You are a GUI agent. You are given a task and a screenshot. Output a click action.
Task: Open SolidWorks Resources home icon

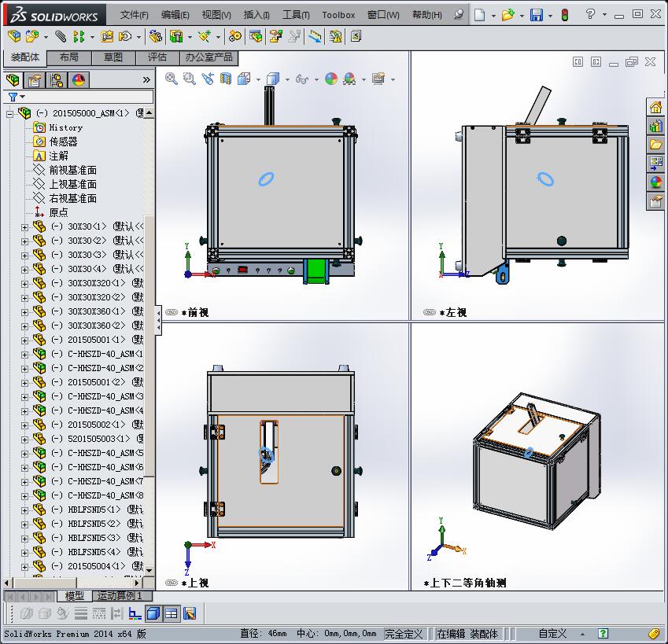[655, 107]
